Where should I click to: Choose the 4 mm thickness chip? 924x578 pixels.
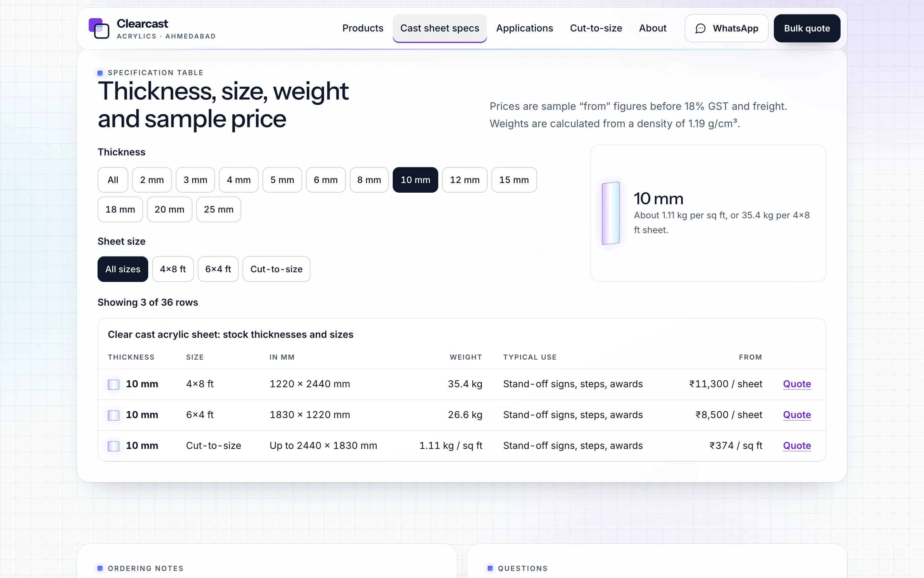[x=239, y=180]
